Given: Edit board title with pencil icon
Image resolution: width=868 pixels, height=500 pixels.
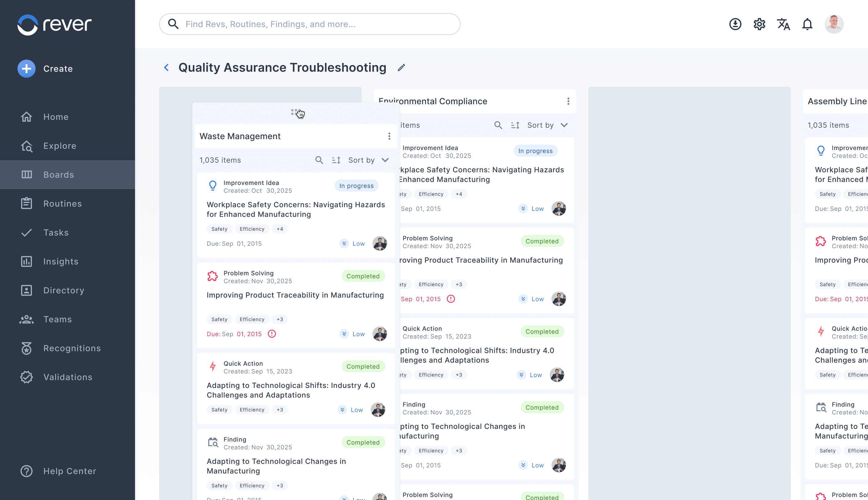Looking at the screenshot, I should (401, 68).
